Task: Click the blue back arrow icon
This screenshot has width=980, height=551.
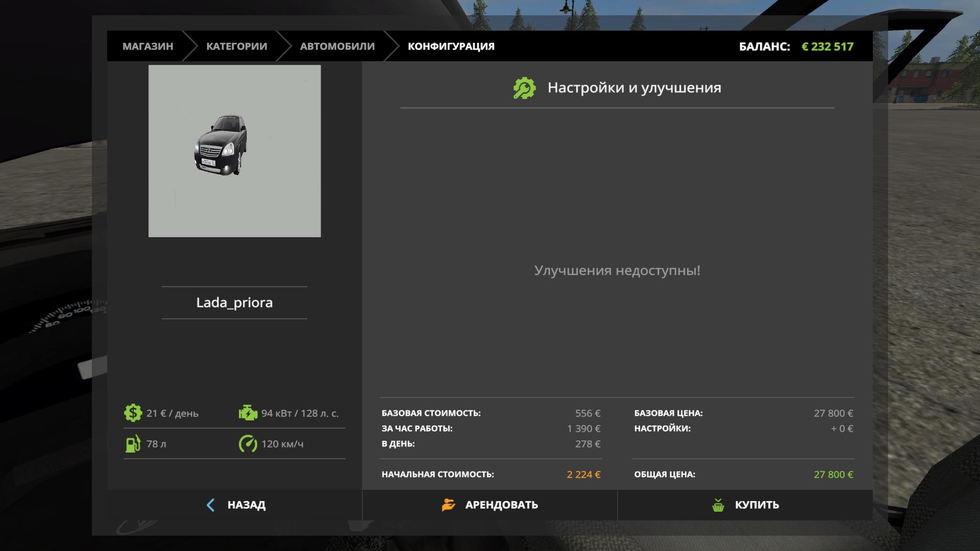Action: click(210, 505)
